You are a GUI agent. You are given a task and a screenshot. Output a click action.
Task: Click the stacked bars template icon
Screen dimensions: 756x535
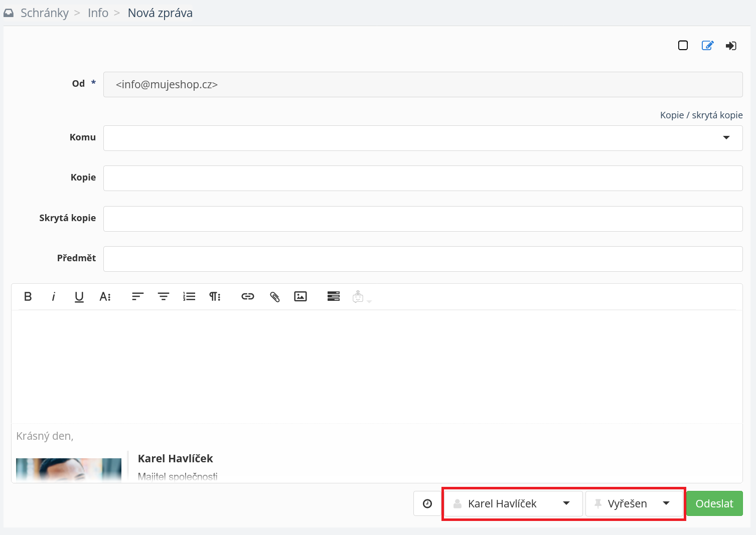pyautogui.click(x=334, y=296)
